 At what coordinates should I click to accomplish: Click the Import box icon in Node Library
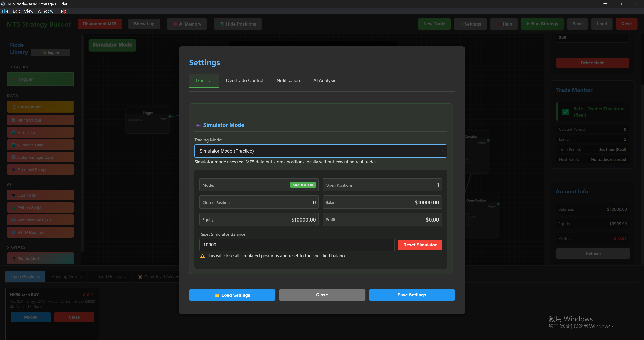[x=44, y=53]
